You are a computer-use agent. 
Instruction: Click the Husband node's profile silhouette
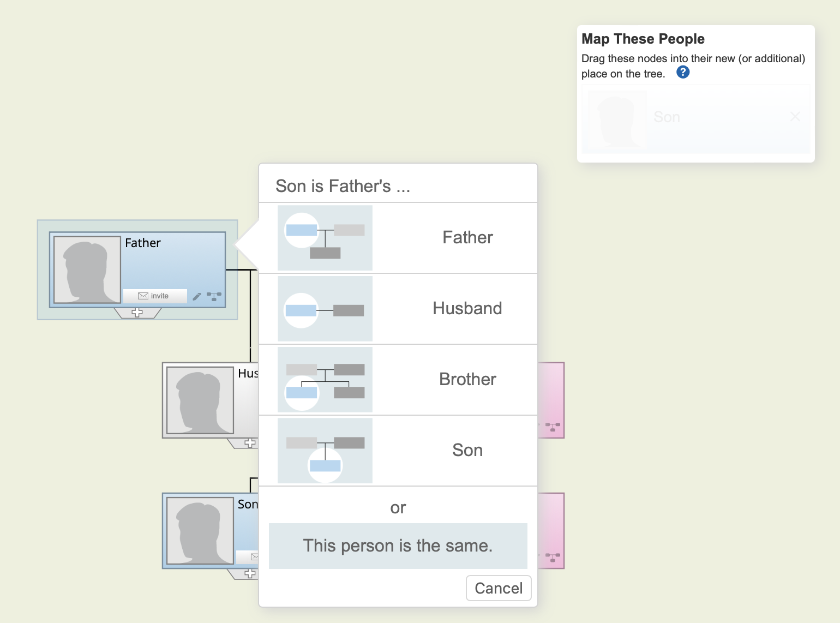point(200,400)
